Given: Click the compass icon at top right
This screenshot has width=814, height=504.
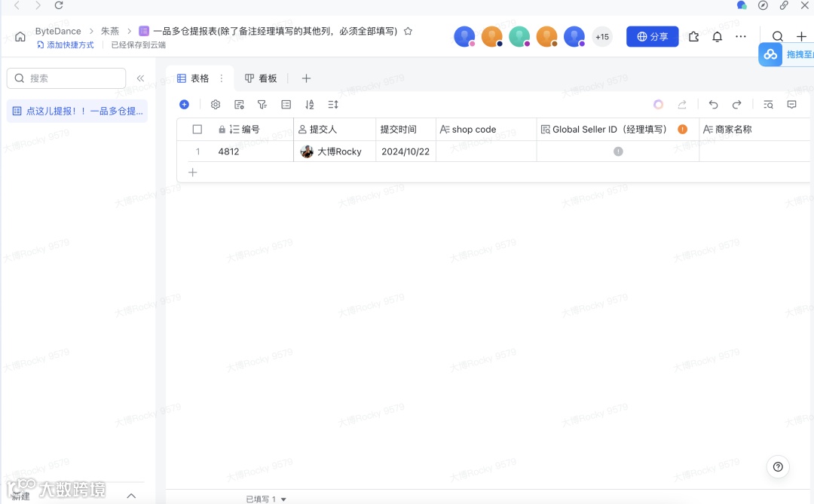Looking at the screenshot, I should tap(763, 5).
